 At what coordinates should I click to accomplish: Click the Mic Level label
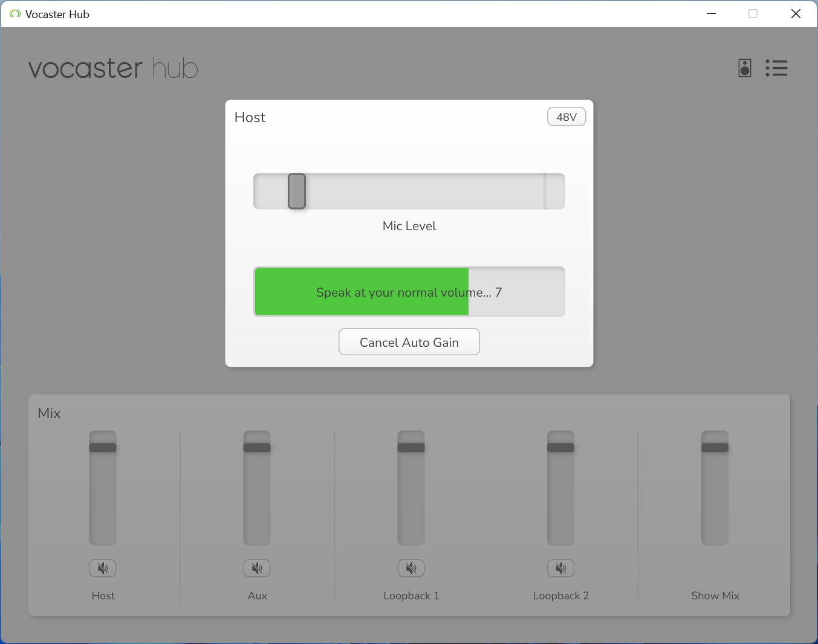click(x=409, y=226)
